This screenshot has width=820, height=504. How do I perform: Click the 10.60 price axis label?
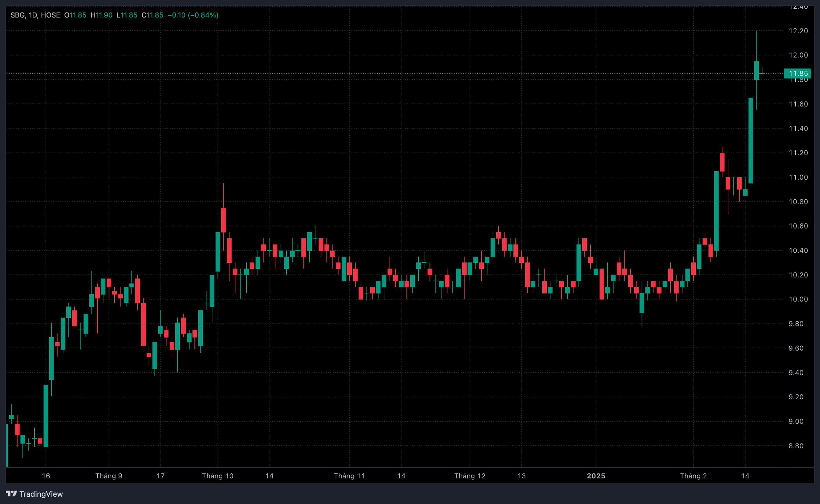798,226
